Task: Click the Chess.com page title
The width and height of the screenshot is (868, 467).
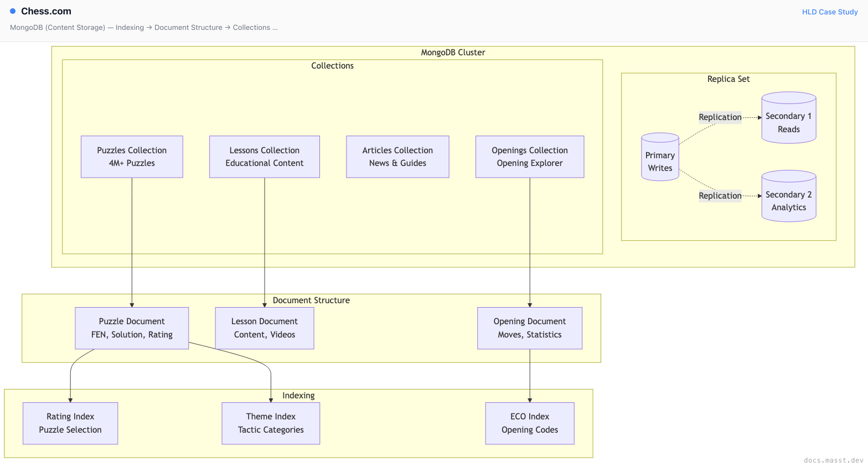Action: coord(46,11)
